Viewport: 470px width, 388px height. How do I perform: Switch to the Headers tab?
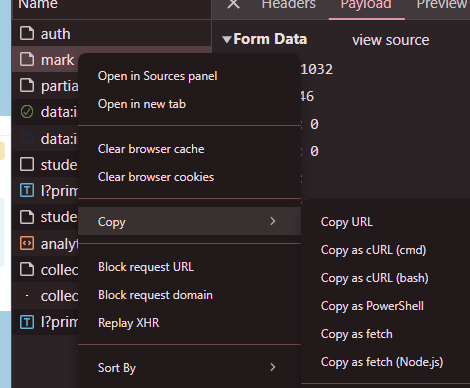288,5
